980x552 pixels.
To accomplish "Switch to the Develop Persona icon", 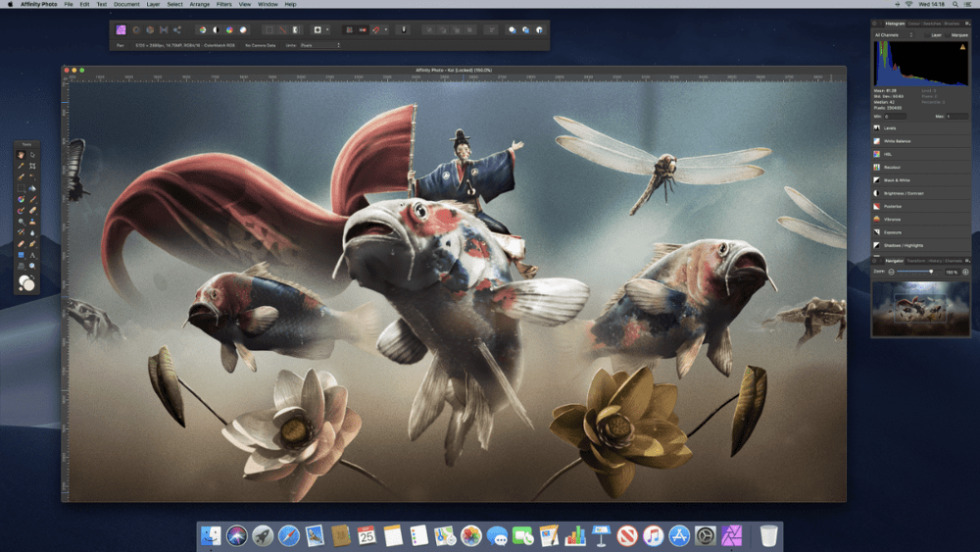I will point(150,29).
